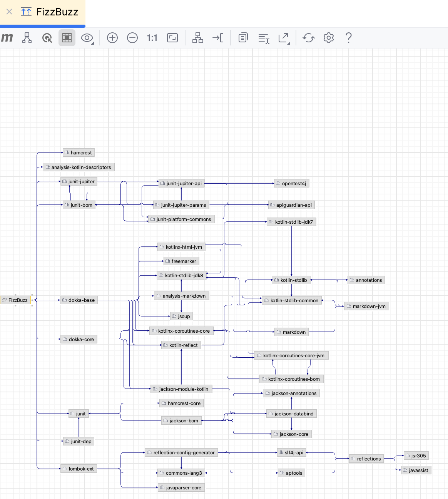Select the jackson-databind dependency node
The height and width of the screenshot is (499, 448).
pos(291,414)
